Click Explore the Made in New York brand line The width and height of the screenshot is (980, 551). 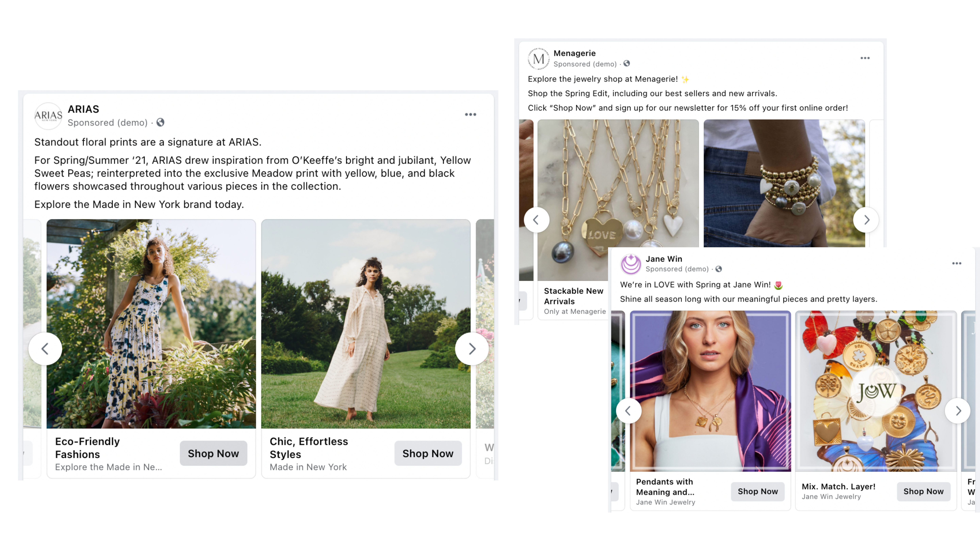(139, 205)
